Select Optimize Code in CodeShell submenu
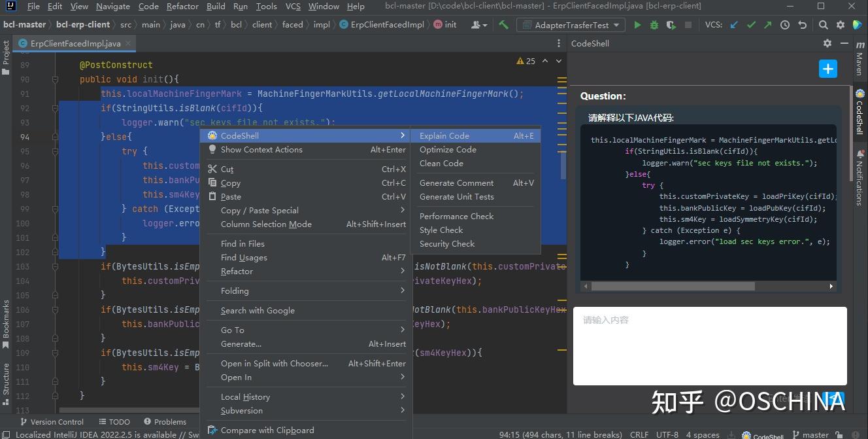868x439 pixels. pos(475,149)
